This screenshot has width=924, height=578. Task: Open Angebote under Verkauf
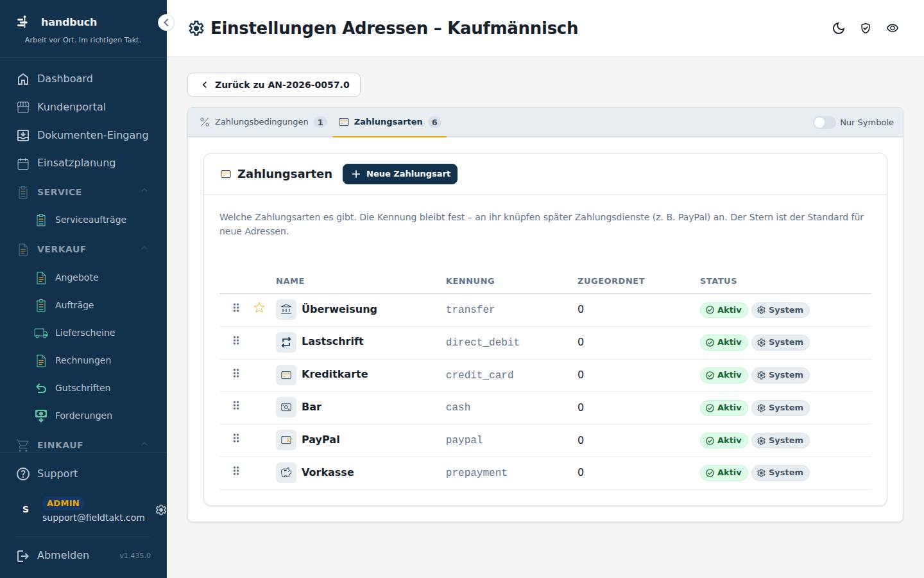point(91,277)
